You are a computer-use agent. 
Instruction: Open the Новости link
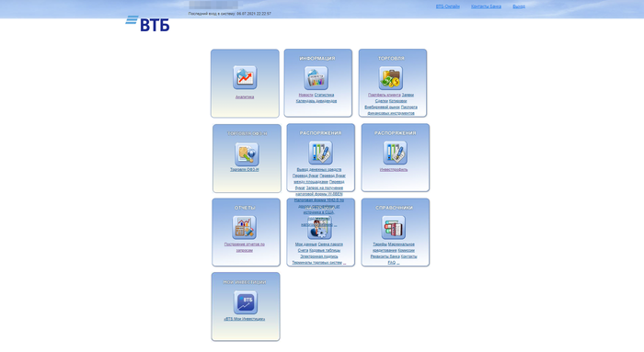tap(305, 95)
